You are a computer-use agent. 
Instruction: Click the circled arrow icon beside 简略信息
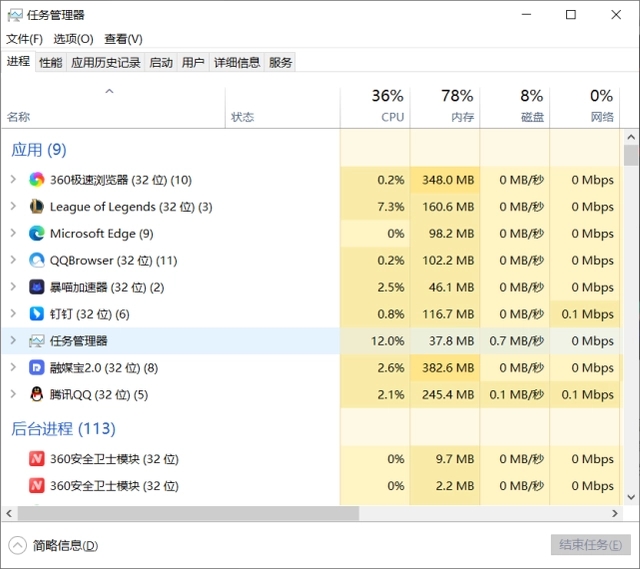[18, 545]
